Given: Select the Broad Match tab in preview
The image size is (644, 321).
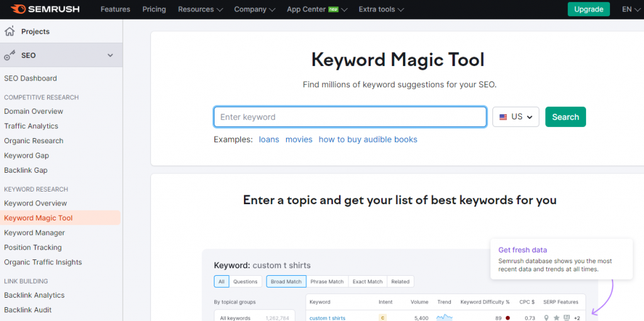Looking at the screenshot, I should coord(286,281).
